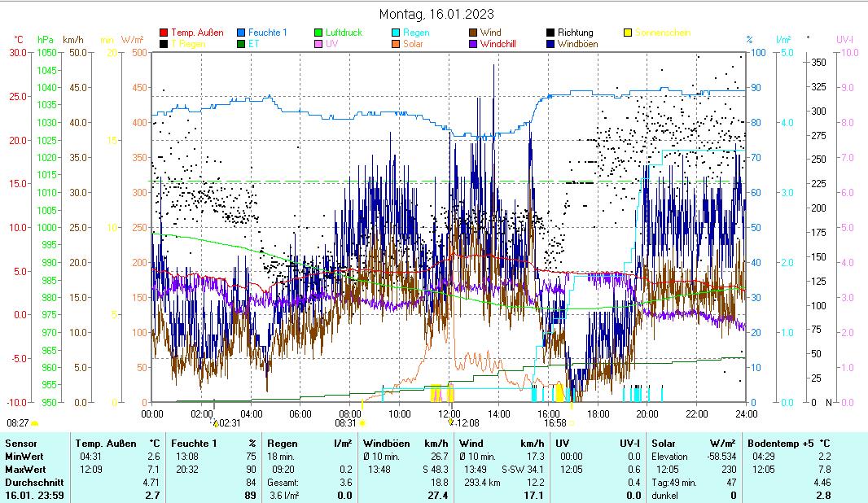Click the black Richtung legend square
Image resolution: width=868 pixels, height=503 pixels.
point(550,33)
